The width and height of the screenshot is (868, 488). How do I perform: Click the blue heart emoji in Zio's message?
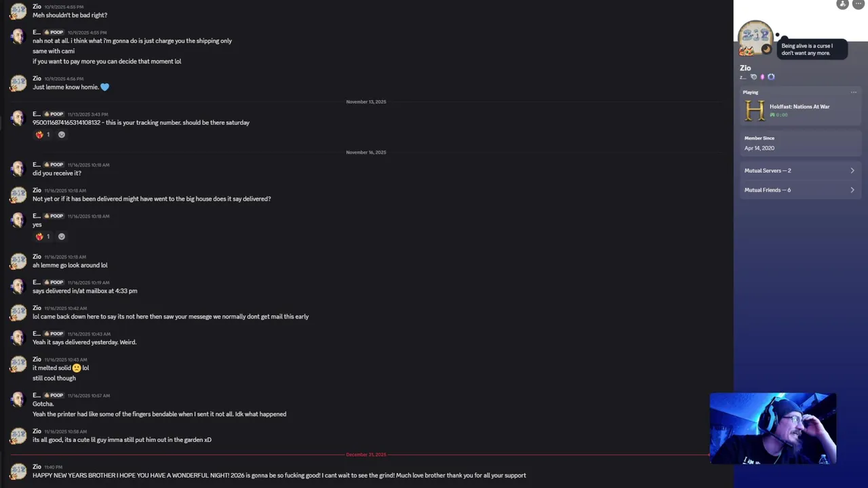[x=104, y=87]
